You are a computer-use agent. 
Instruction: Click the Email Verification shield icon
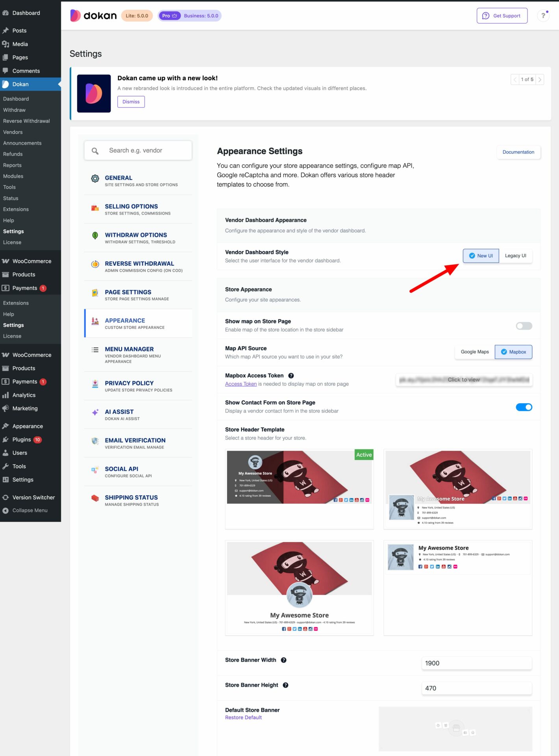[95, 441]
